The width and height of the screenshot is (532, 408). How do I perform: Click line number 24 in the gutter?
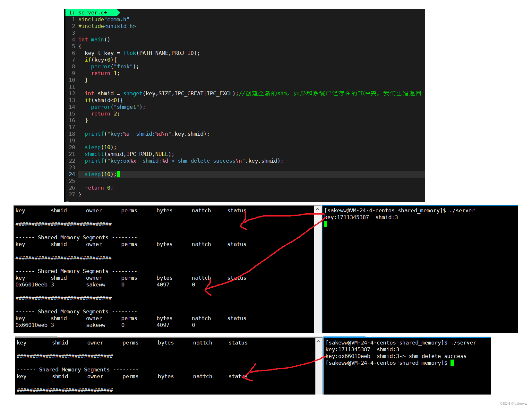[72, 174]
